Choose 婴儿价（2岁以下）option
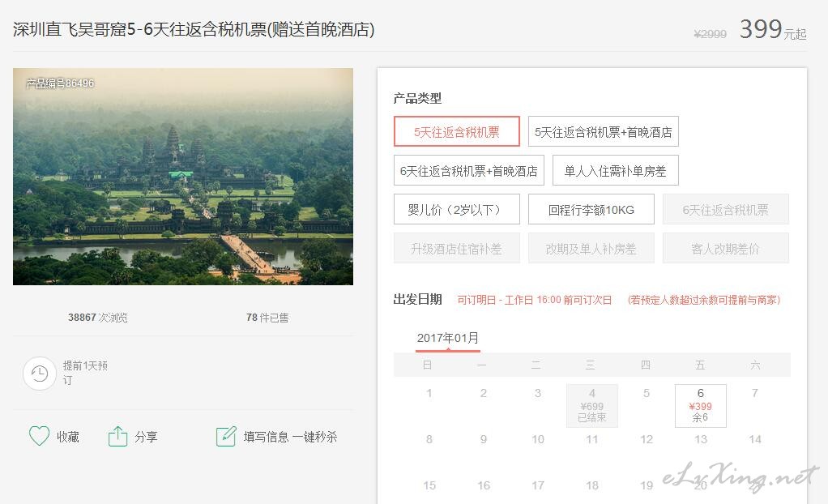 pyautogui.click(x=456, y=210)
